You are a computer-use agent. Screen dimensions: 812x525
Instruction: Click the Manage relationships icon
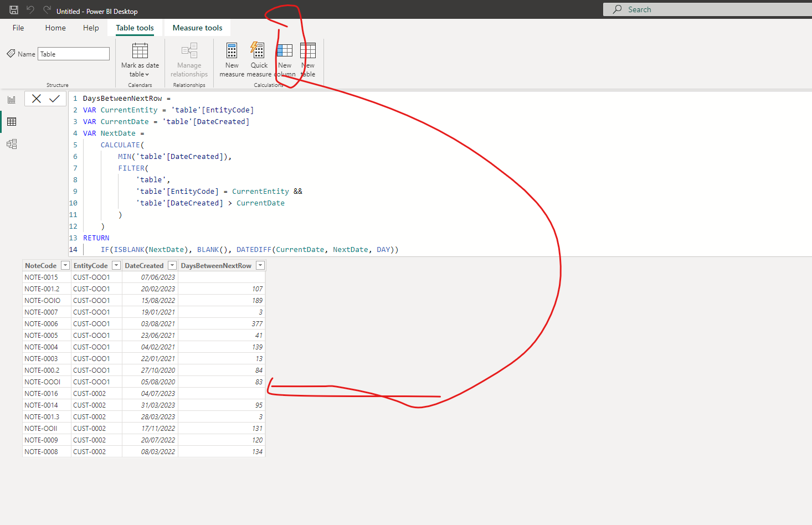(189, 51)
